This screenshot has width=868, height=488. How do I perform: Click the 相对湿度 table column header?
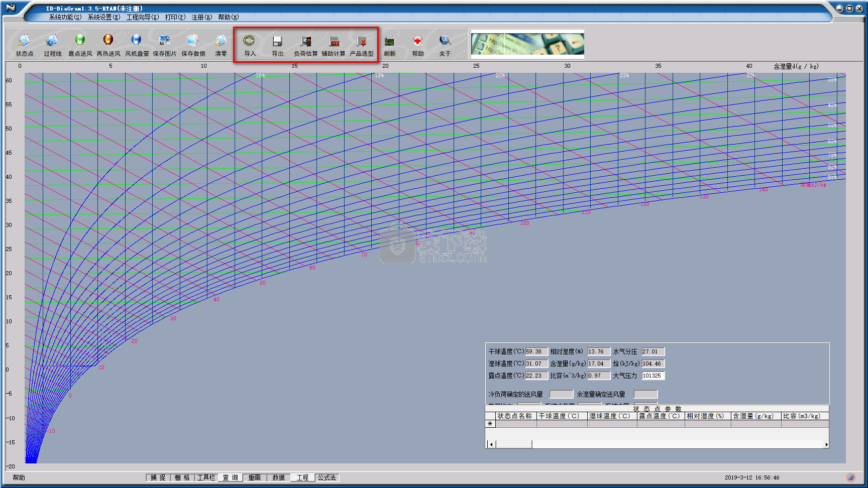click(707, 416)
